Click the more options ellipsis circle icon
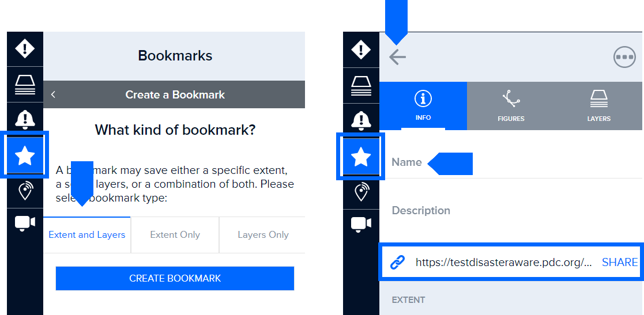This screenshot has height=315, width=644. 624,58
